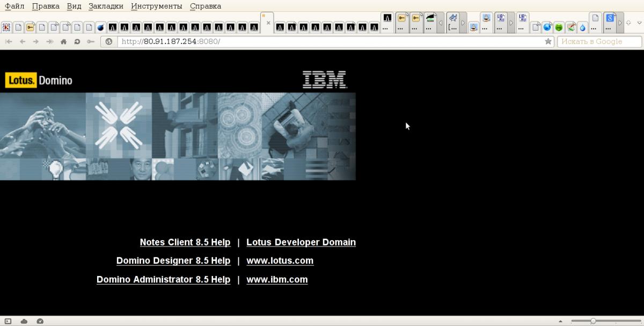Reload the current page
Viewport: 644px width, 326px height.
pyautogui.click(x=77, y=41)
